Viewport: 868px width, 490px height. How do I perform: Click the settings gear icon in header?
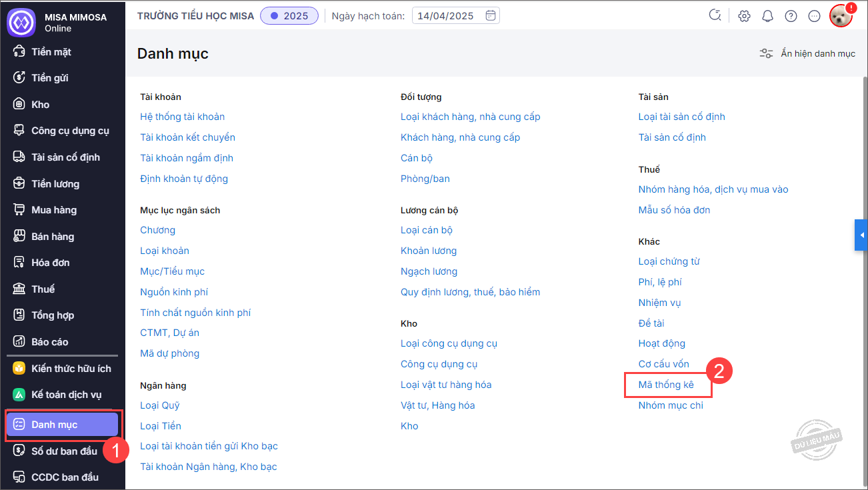click(x=745, y=16)
